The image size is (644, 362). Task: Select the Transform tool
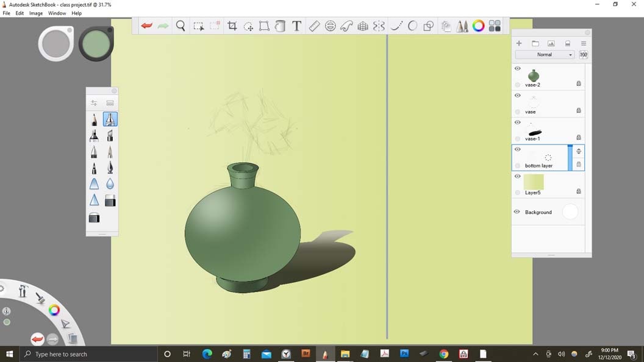coord(264,26)
